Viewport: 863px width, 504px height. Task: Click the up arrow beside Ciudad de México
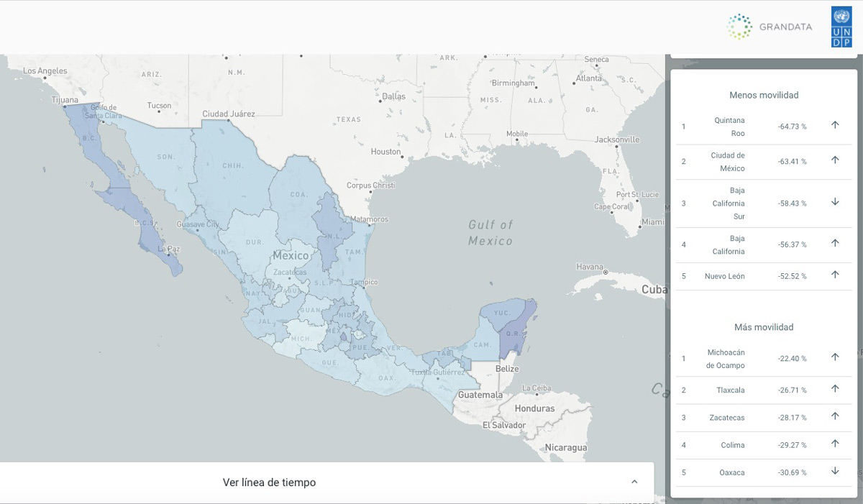pos(835,160)
